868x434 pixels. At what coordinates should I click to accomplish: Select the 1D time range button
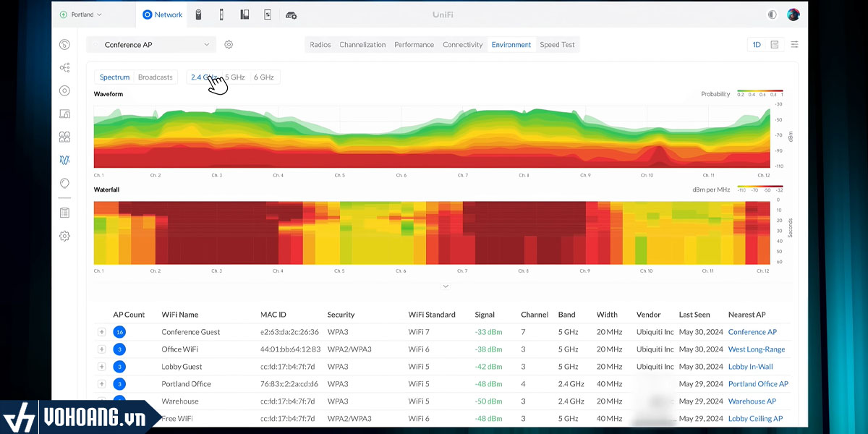(x=757, y=45)
